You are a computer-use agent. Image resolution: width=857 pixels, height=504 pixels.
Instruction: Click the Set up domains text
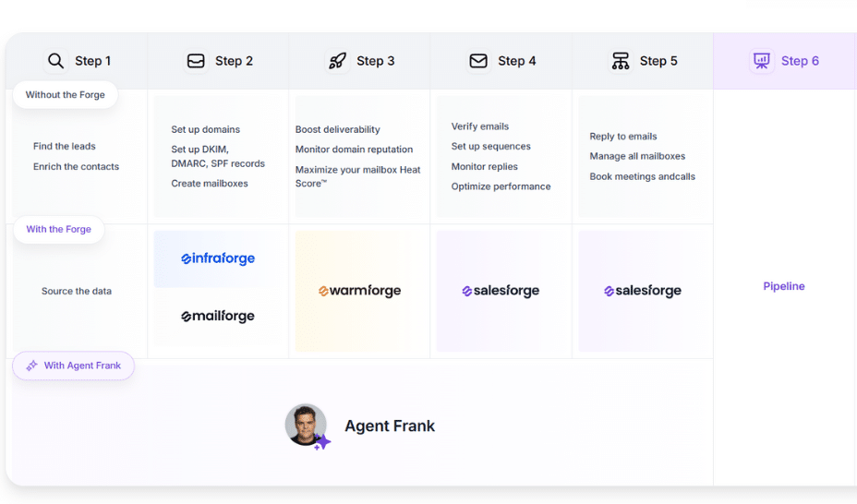pyautogui.click(x=206, y=129)
